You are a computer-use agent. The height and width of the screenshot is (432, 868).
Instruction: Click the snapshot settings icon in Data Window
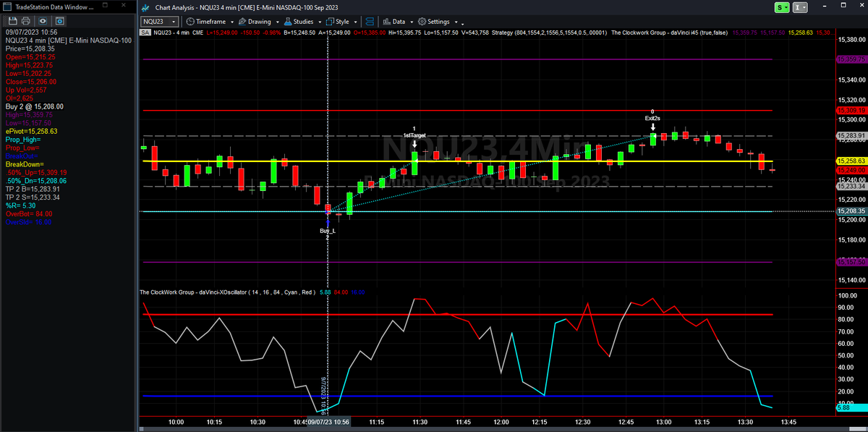[59, 22]
